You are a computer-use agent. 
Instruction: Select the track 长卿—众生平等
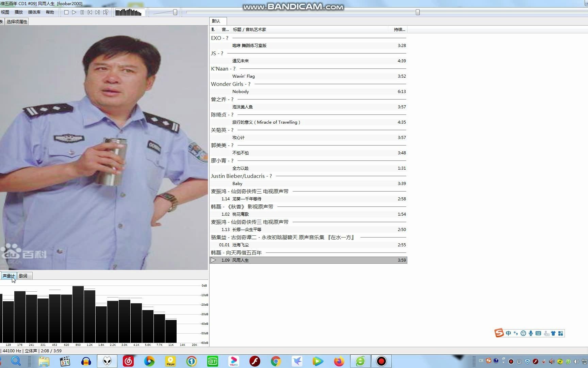[308, 229]
